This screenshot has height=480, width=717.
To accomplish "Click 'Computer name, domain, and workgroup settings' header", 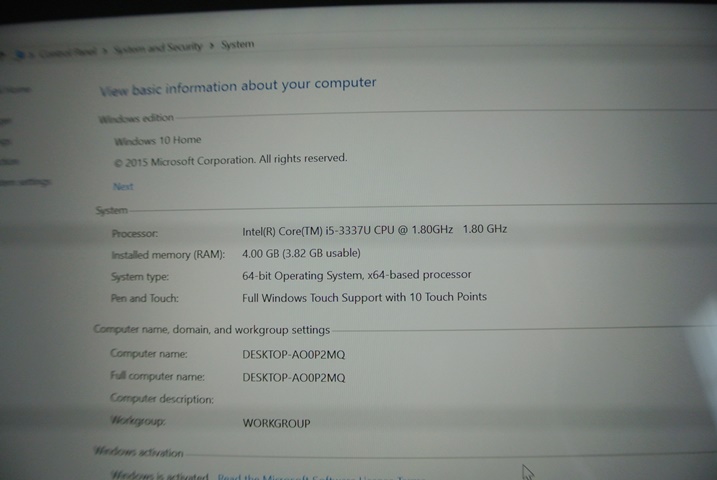I will [212, 330].
